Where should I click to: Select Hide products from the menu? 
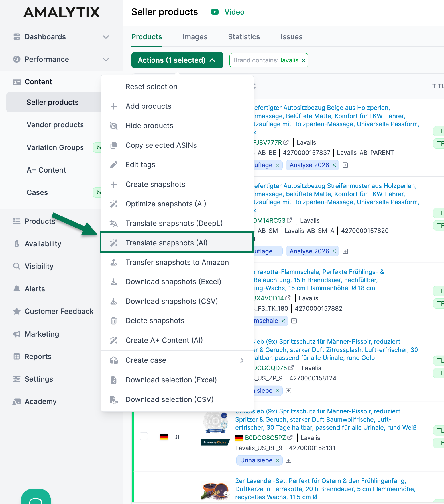coord(149,126)
